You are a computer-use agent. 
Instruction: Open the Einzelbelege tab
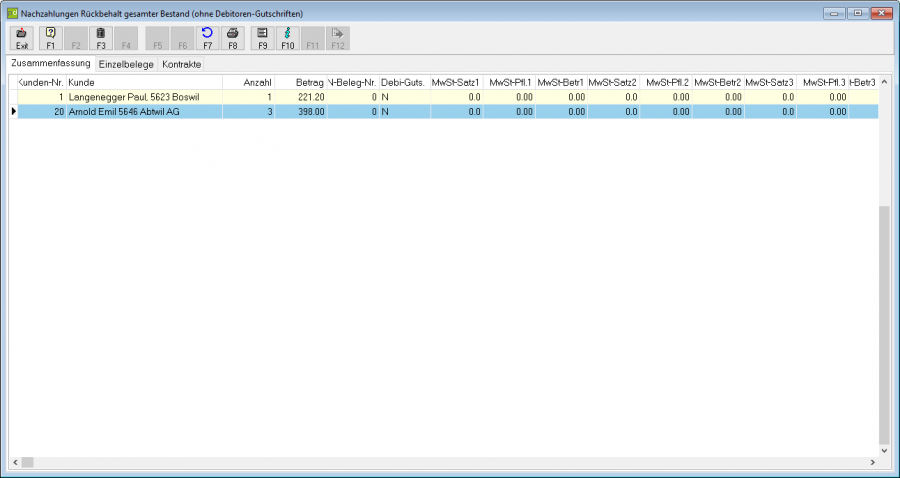pyautogui.click(x=126, y=64)
